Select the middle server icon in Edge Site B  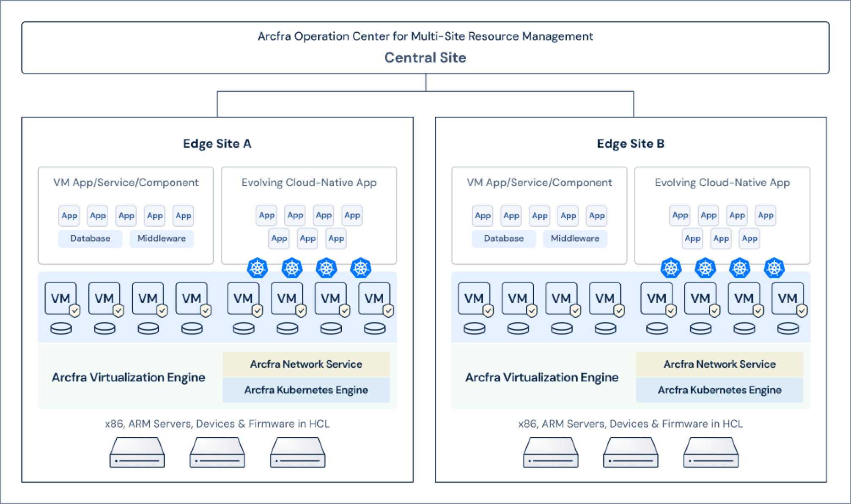pyautogui.click(x=631, y=452)
